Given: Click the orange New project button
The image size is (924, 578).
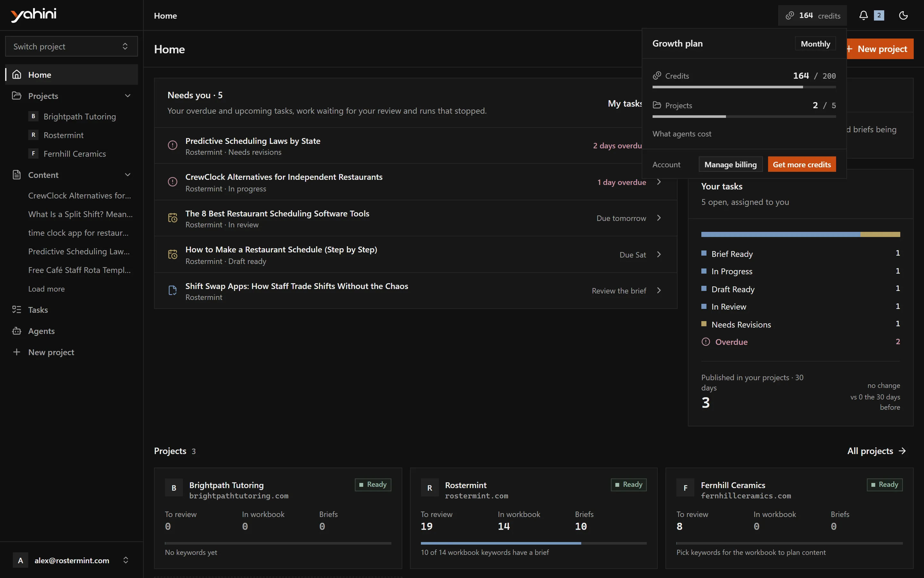Looking at the screenshot, I should coord(880,49).
